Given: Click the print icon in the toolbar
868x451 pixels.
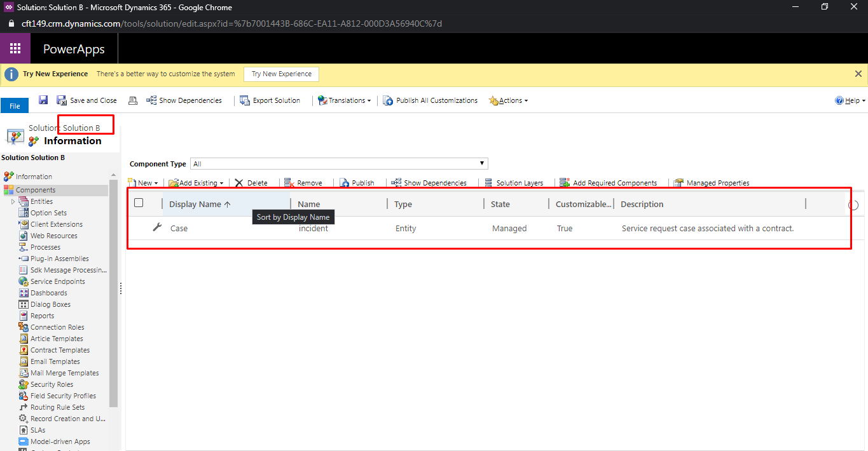Looking at the screenshot, I should (x=133, y=100).
